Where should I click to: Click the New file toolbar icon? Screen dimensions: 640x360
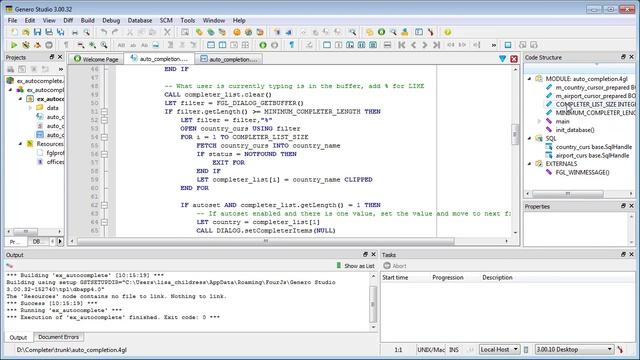pos(14,32)
